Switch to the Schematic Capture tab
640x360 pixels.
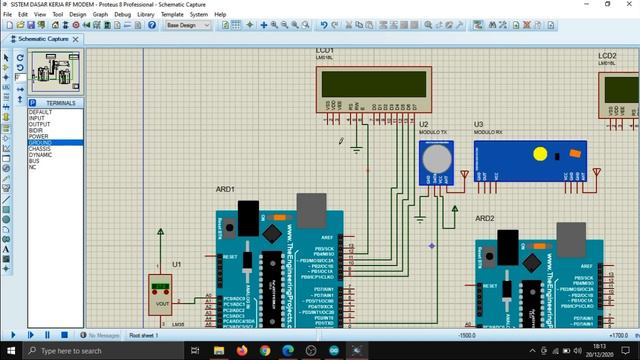click(x=43, y=39)
